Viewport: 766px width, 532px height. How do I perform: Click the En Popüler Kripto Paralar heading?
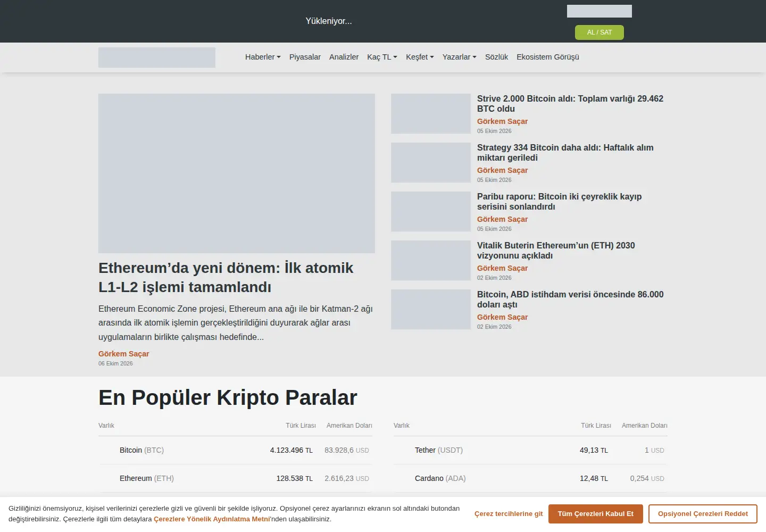228,398
